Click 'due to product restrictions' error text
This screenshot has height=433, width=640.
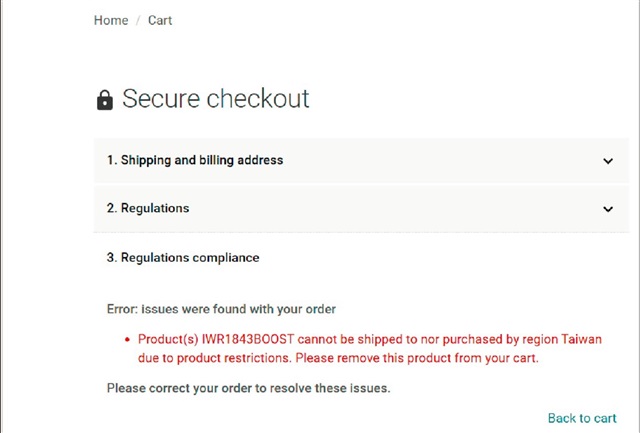click(215, 358)
